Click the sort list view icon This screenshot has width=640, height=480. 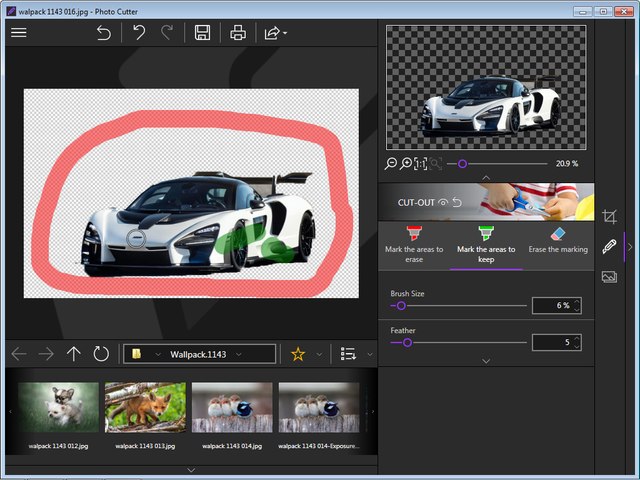pyautogui.click(x=348, y=354)
